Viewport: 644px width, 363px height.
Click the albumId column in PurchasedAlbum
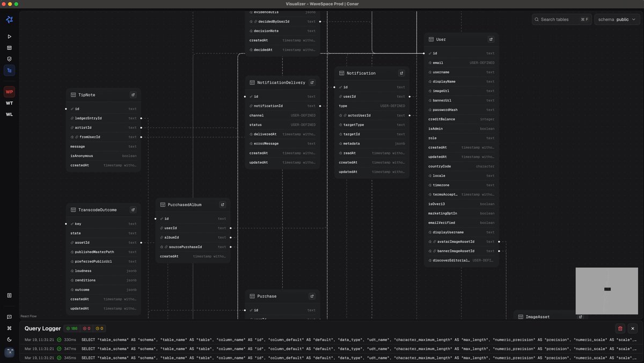click(x=193, y=237)
